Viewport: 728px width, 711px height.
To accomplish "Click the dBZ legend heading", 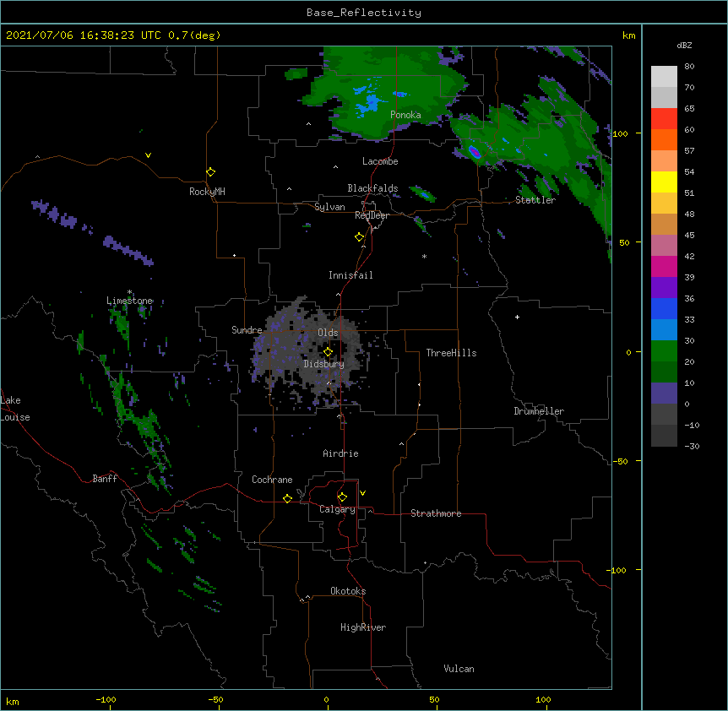I will pyautogui.click(x=684, y=46).
